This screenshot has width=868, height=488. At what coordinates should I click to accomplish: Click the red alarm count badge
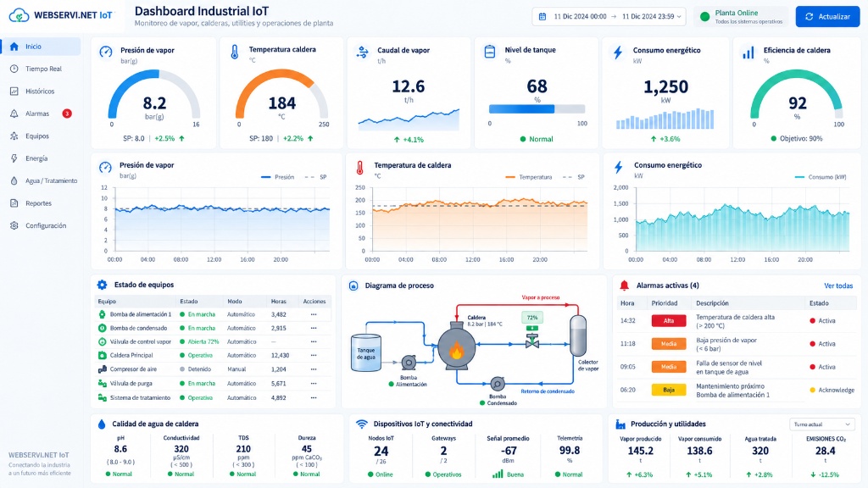(x=67, y=114)
